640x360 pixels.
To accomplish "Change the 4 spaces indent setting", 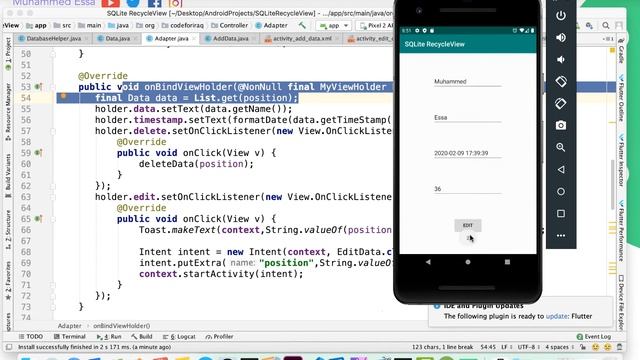I will (x=559, y=347).
